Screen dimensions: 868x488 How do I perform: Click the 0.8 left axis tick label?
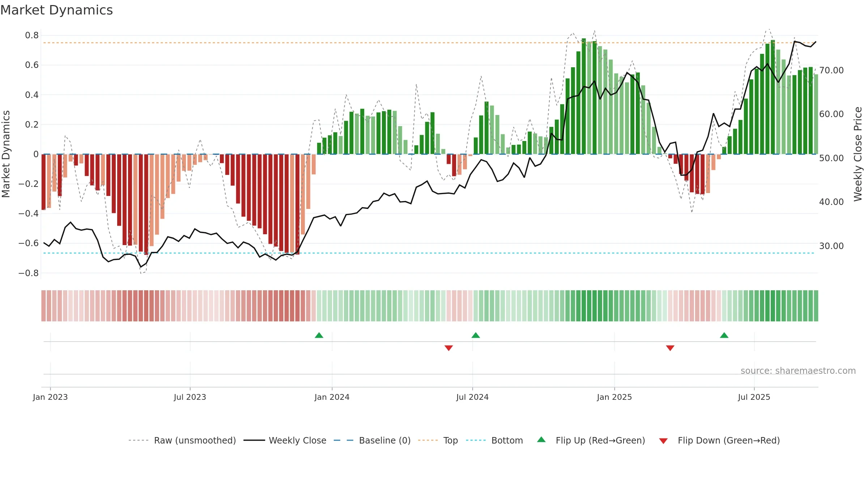tap(32, 35)
